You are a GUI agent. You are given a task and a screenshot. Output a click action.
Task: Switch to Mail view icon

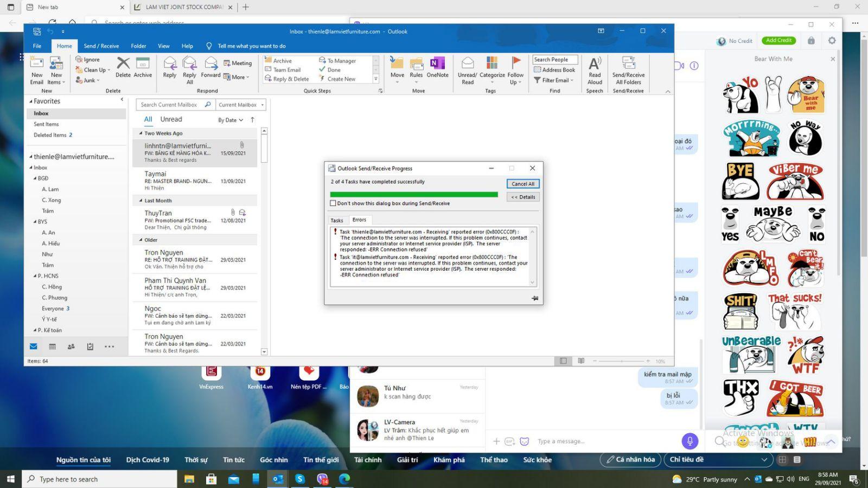click(x=34, y=346)
